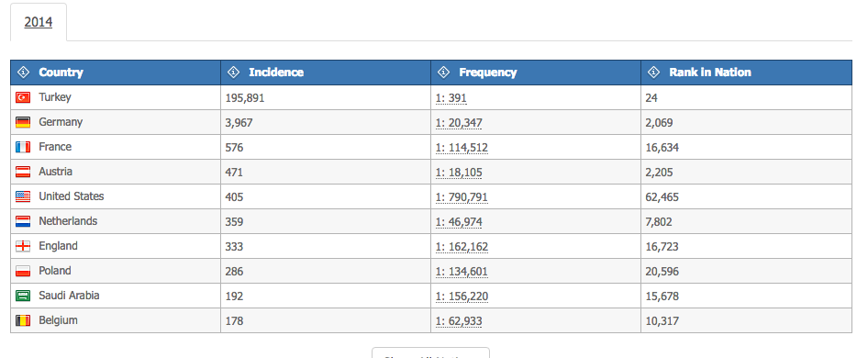Select the Netherlands country name

click(68, 221)
